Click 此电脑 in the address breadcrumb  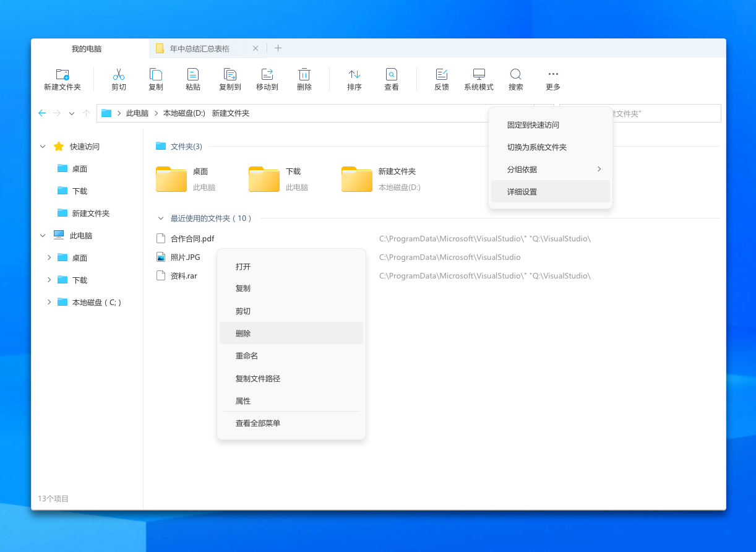tap(137, 113)
